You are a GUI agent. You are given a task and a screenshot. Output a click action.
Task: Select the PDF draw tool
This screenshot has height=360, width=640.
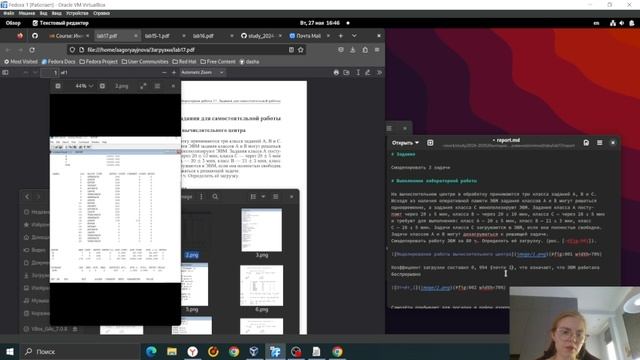point(368,73)
